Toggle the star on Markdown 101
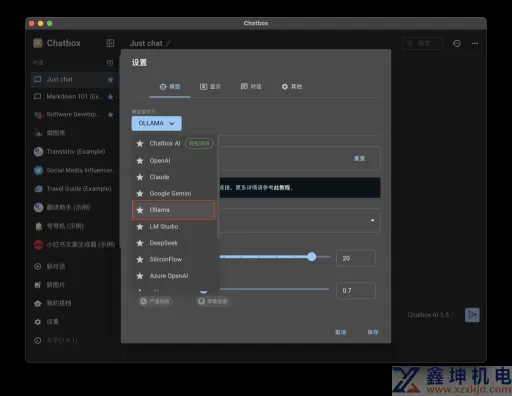Image resolution: width=512 pixels, height=396 pixels. coord(111,97)
